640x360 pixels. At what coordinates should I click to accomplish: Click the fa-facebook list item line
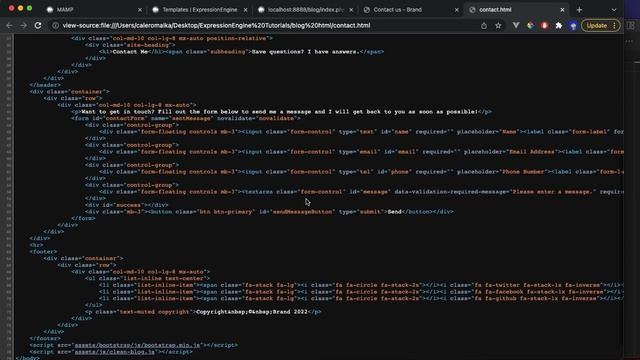[x=361, y=292]
